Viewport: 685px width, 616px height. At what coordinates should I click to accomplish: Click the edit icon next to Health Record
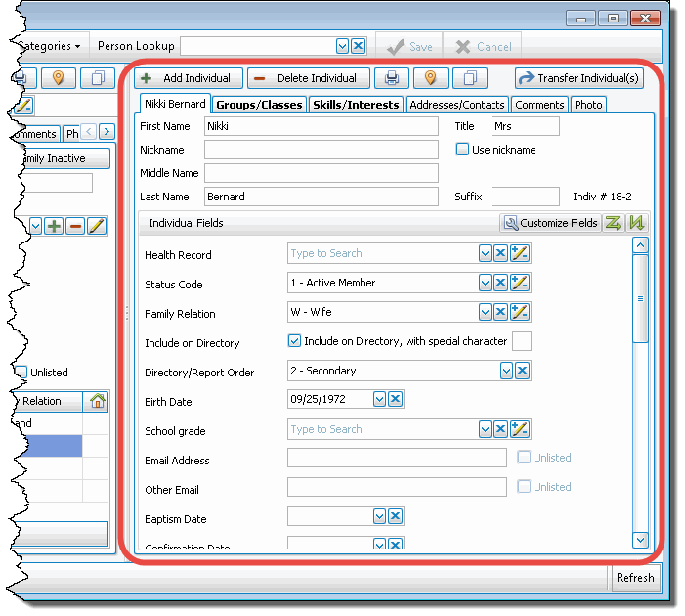coord(520,254)
